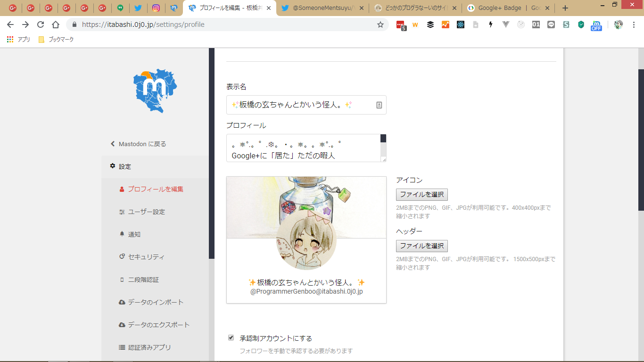Image resolution: width=644 pixels, height=362 pixels.
Task: Toggle the 承認制アカウントにする checkbox
Action: [231, 337]
